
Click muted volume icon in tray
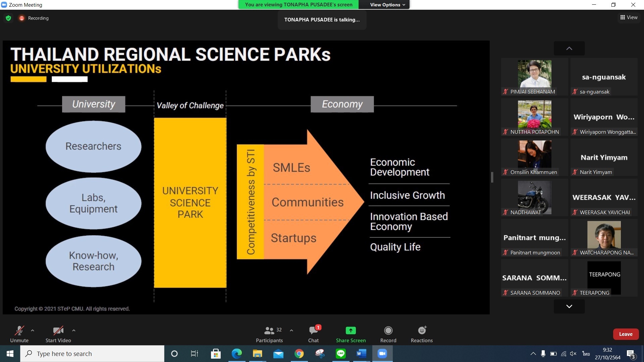click(x=573, y=354)
